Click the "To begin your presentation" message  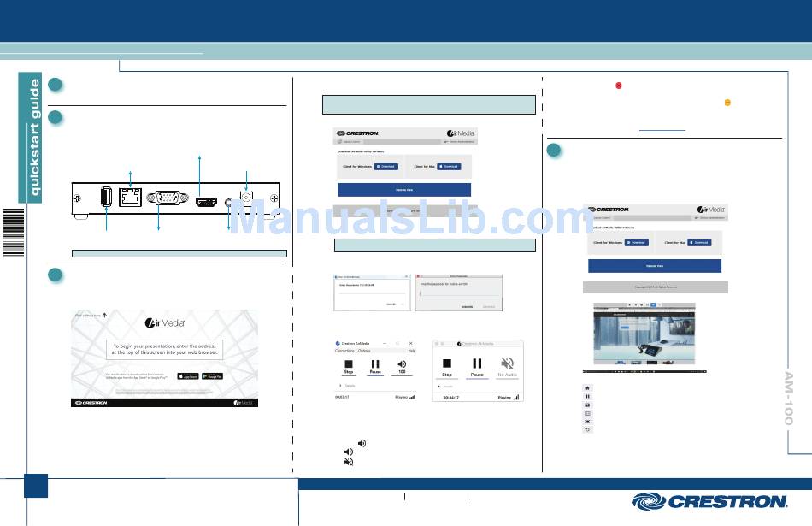[165, 349]
